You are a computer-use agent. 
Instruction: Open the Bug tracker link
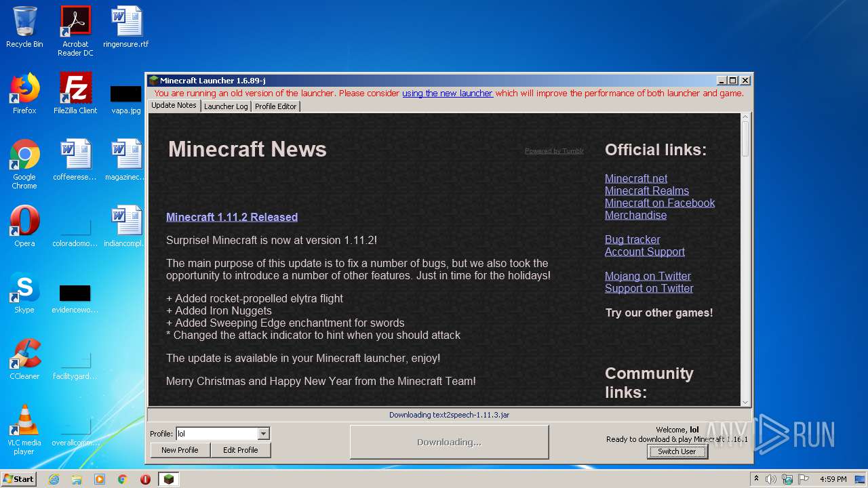tap(632, 239)
